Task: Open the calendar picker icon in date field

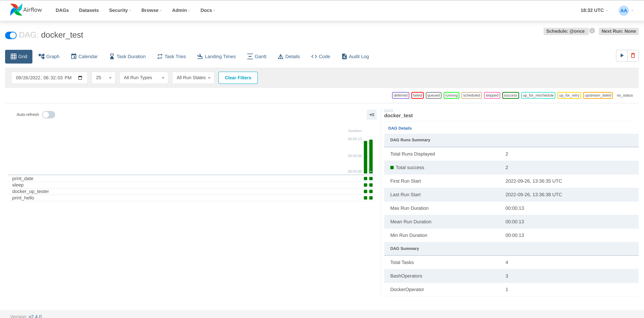Action: click(x=80, y=78)
